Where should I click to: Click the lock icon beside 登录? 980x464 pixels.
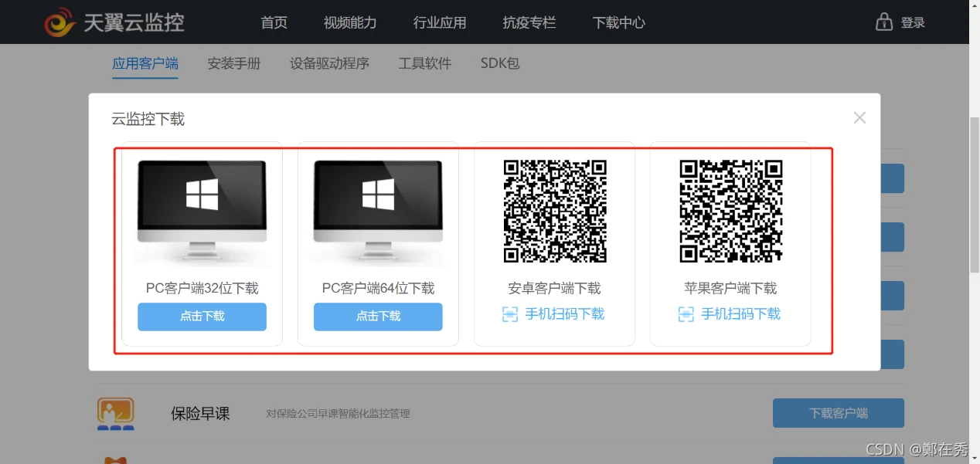(884, 21)
